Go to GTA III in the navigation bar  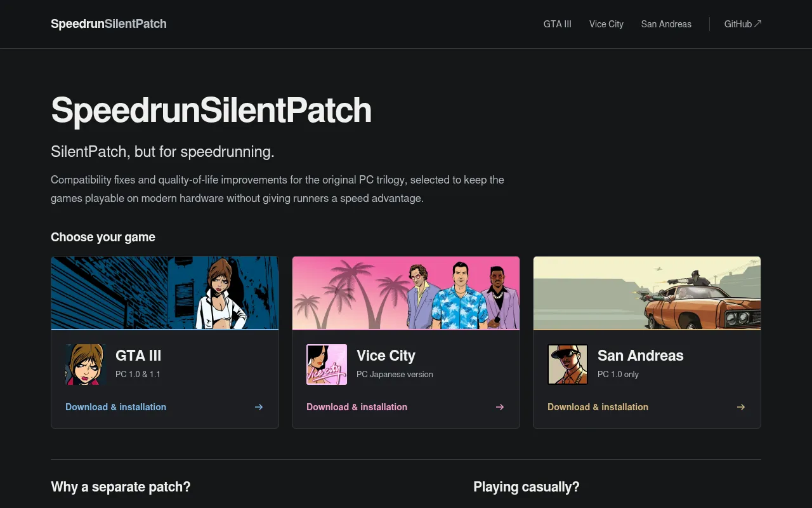pos(558,24)
